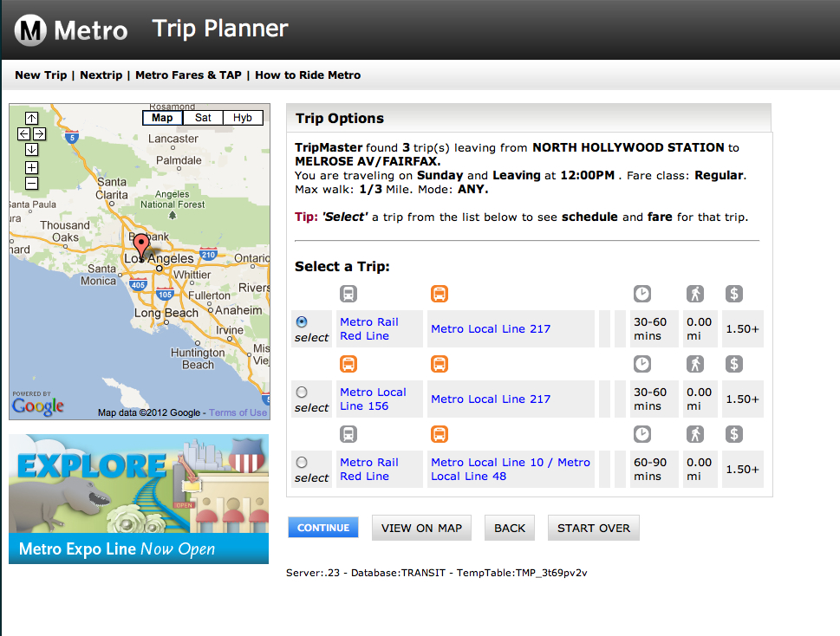Click the 'Trip Options' panel heading
840x636 pixels.
point(340,119)
